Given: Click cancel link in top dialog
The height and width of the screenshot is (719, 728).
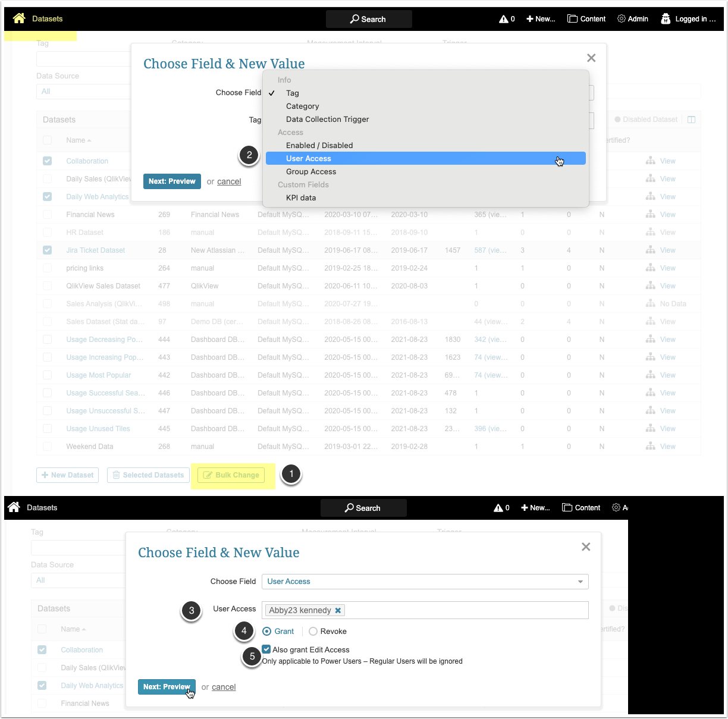Looking at the screenshot, I should [229, 182].
